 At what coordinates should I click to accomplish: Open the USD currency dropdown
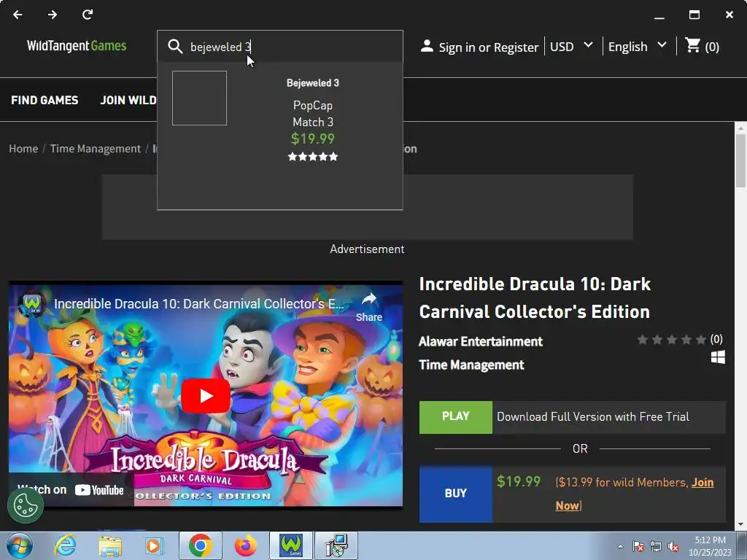tap(572, 46)
